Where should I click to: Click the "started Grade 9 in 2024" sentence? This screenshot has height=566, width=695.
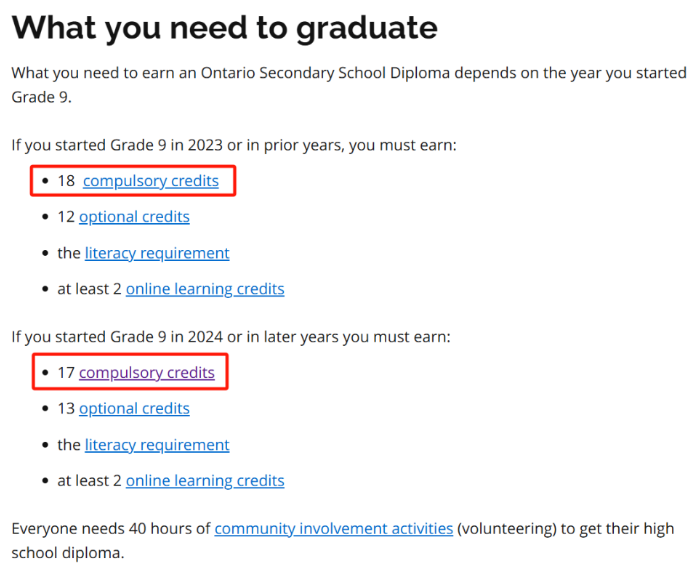[x=231, y=337]
